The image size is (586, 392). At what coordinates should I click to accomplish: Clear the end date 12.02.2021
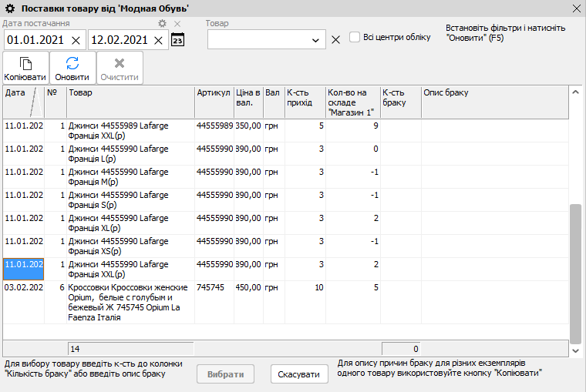pyautogui.click(x=159, y=40)
